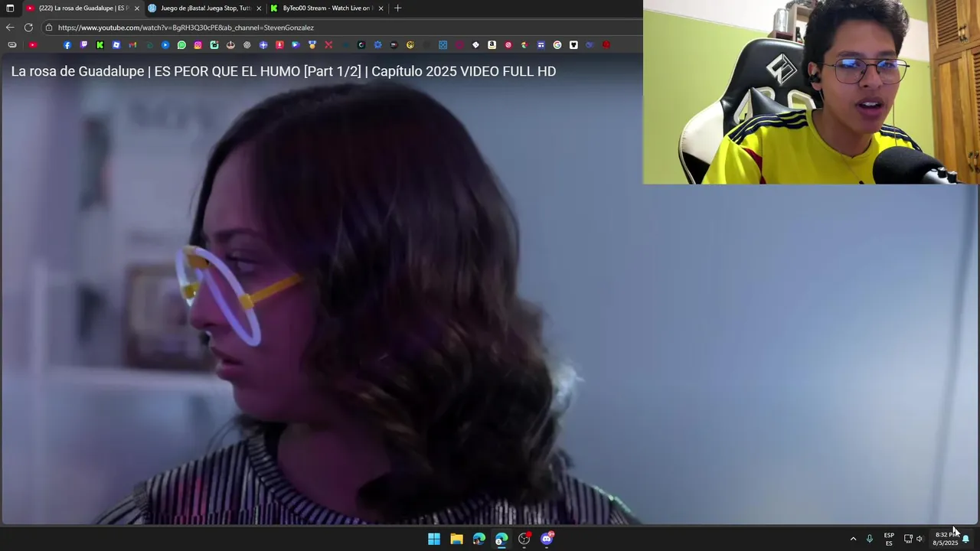
Task: Show hidden system tray icons
Action: pyautogui.click(x=853, y=539)
